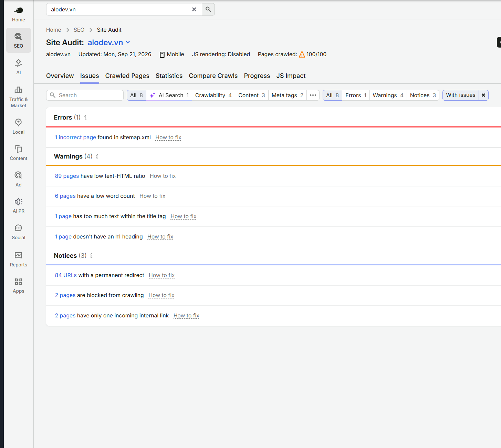Open 2 pages blocked from crawling link

(x=65, y=295)
